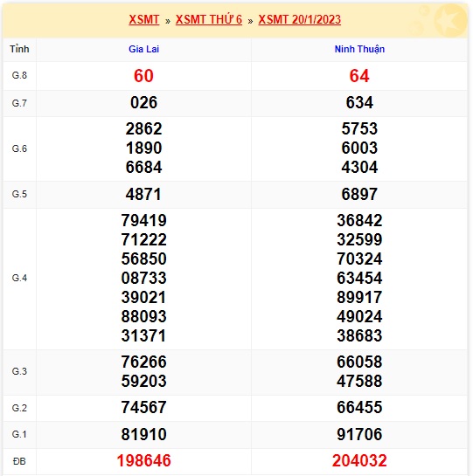
Task: Click Ninh Thuận G.1 number 91706
Action: coord(359,434)
